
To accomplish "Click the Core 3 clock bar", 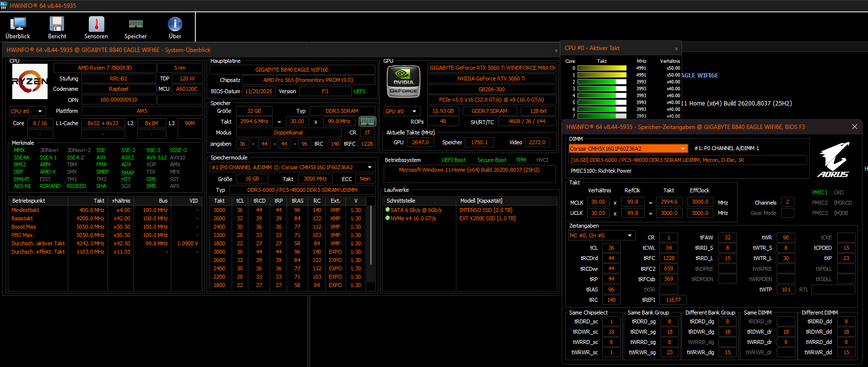I will coord(602,89).
